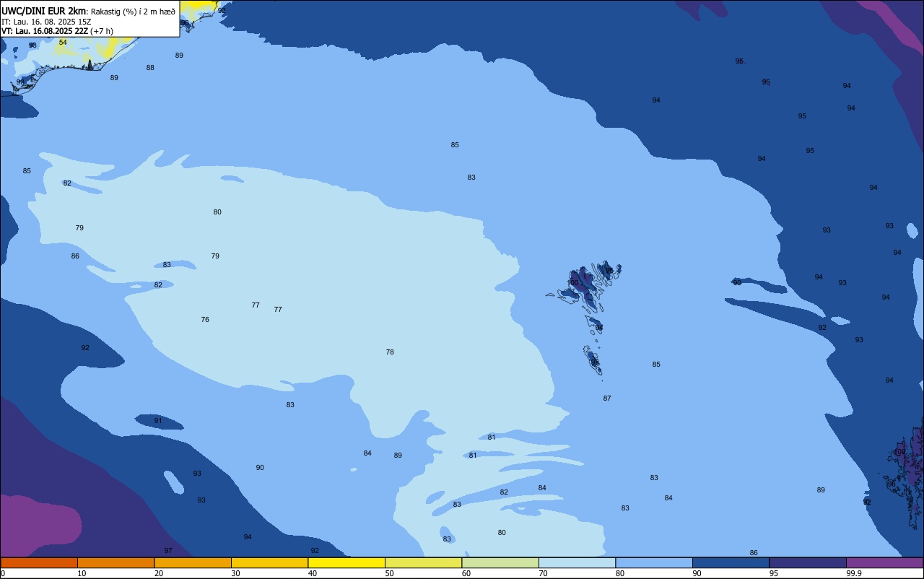Click the title text "UWC/DINI EUR 2km"
Viewport: 924px width, 579px height.
[x=44, y=10]
